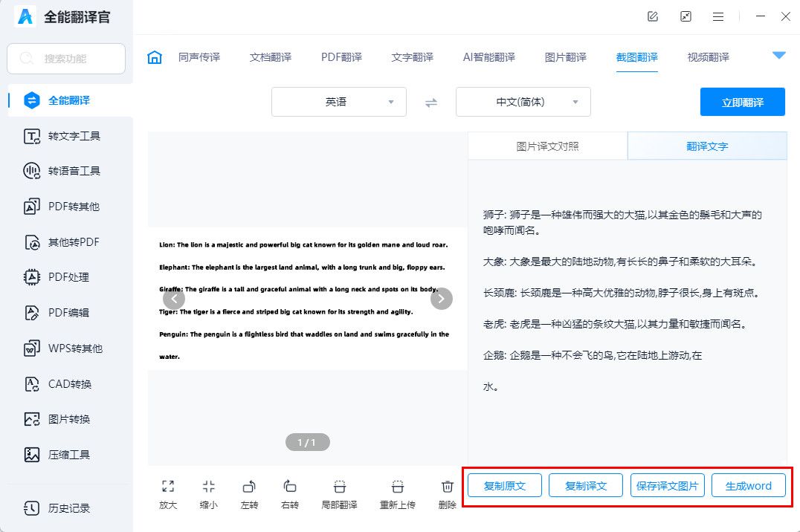The image size is (800, 532).
Task: Select 局部翻译 partial translate tool
Action: point(339,494)
